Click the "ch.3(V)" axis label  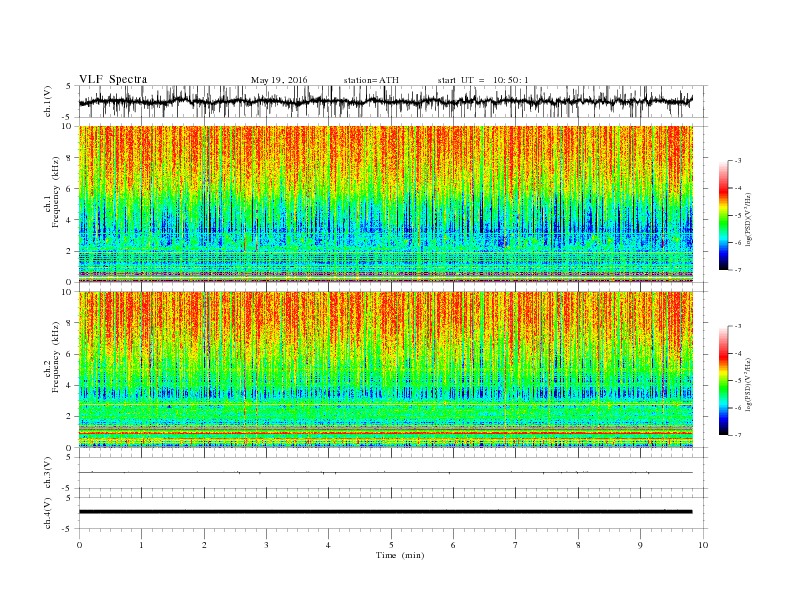(x=48, y=473)
